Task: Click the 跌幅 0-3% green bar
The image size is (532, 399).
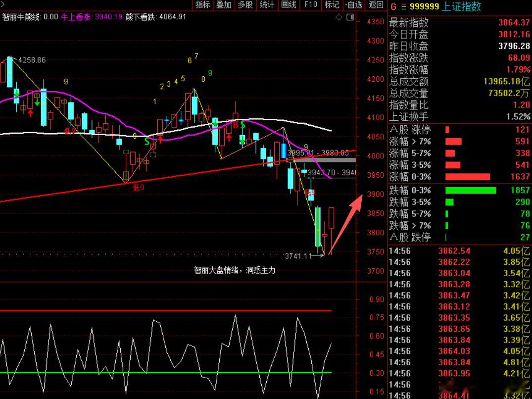Action: pos(471,190)
